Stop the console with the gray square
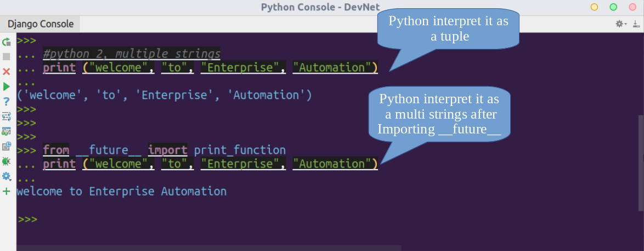644x251 pixels. tap(6, 57)
